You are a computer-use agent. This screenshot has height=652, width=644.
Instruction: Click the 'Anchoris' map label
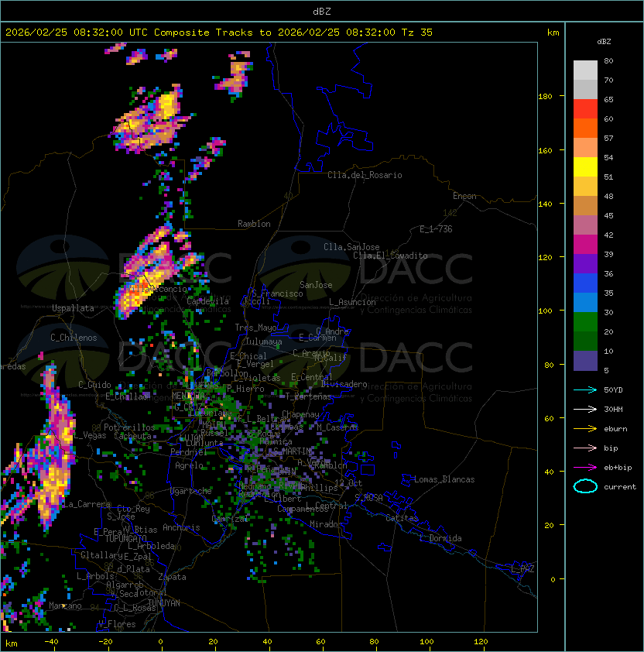tap(181, 527)
